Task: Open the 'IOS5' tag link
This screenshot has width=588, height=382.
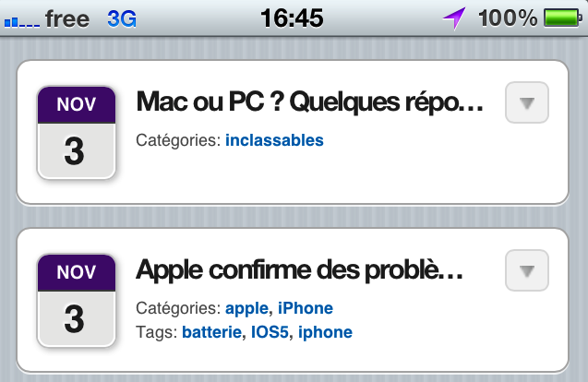Action: pyautogui.click(x=270, y=332)
